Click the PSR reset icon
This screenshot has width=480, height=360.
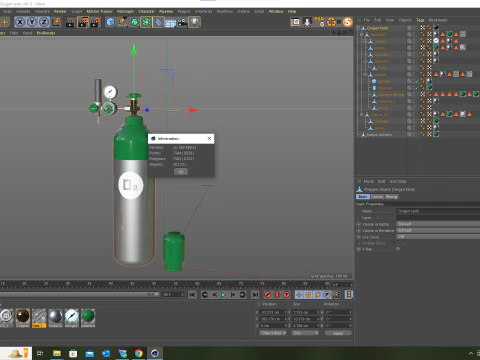pos(319,22)
